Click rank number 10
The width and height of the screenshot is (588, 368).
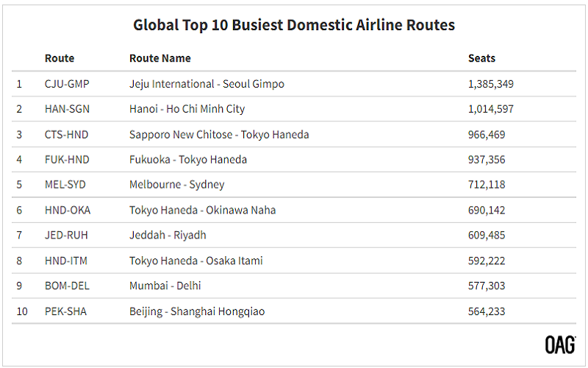tap(22, 311)
